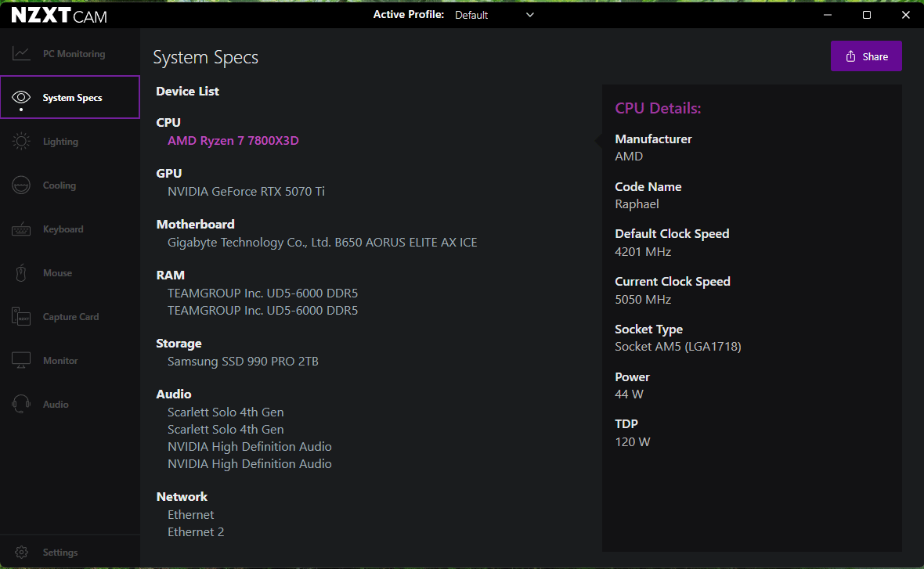
Task: Click the Device List heading
Action: point(187,92)
